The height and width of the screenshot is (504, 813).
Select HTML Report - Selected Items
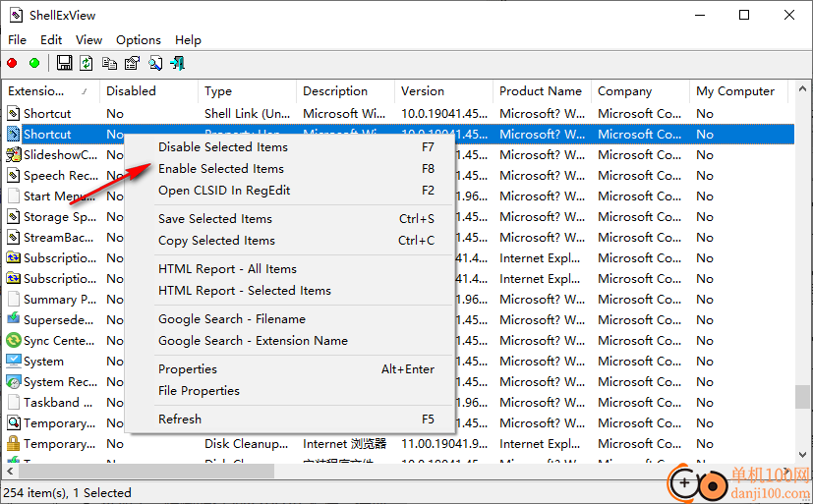(x=290, y=291)
